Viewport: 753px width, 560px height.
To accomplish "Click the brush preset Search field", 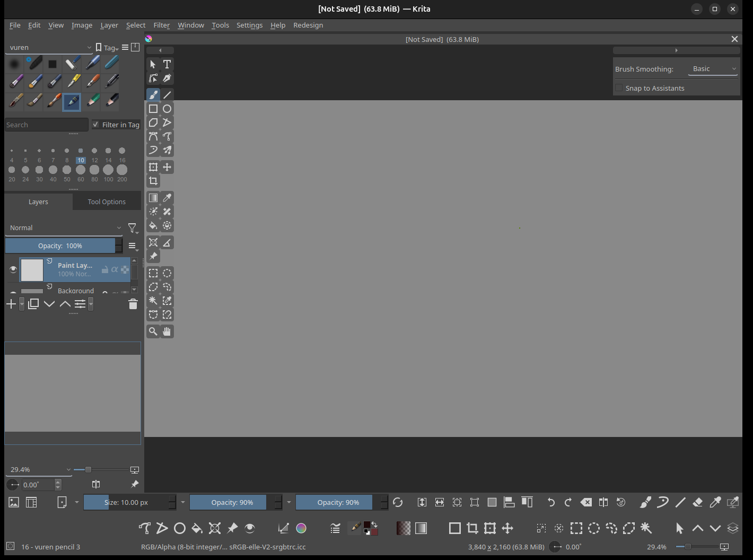I will (46, 125).
